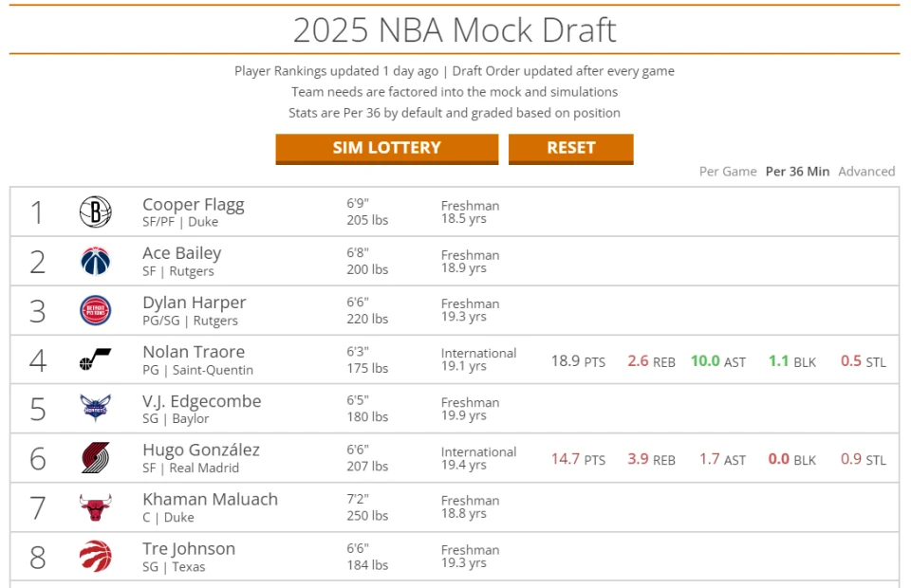Click the RESET button
Image resolution: width=911 pixels, height=588 pixels.
point(570,149)
